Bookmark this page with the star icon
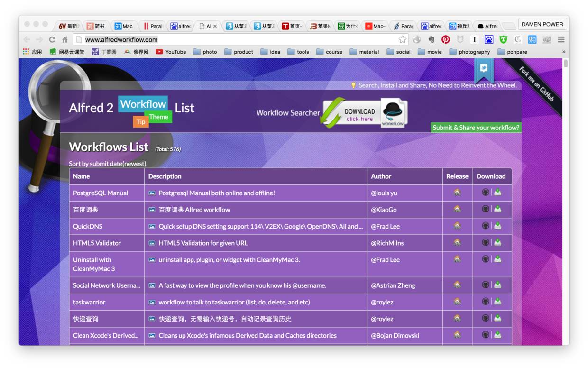Image resolution: width=588 pixels, height=368 pixels. (403, 39)
